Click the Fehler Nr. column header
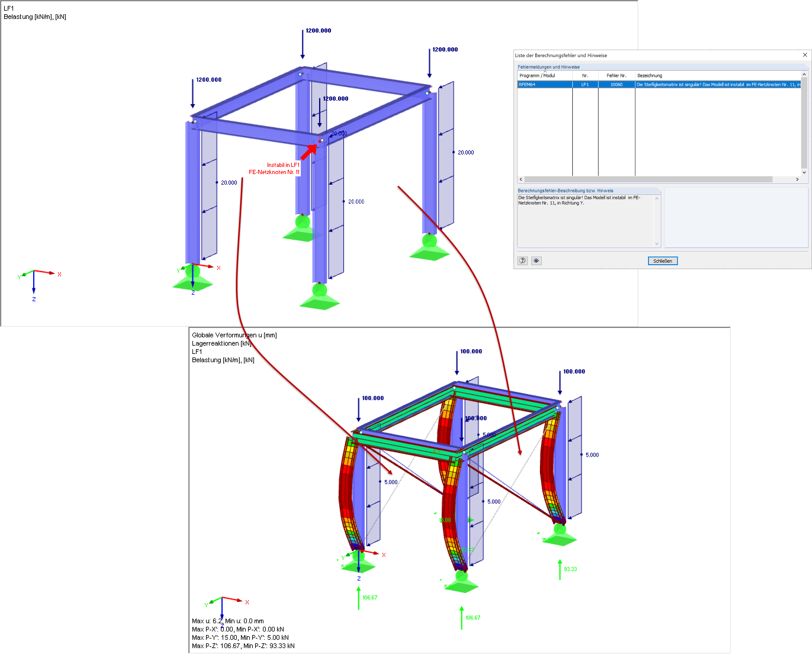812x654 pixels. [x=616, y=75]
